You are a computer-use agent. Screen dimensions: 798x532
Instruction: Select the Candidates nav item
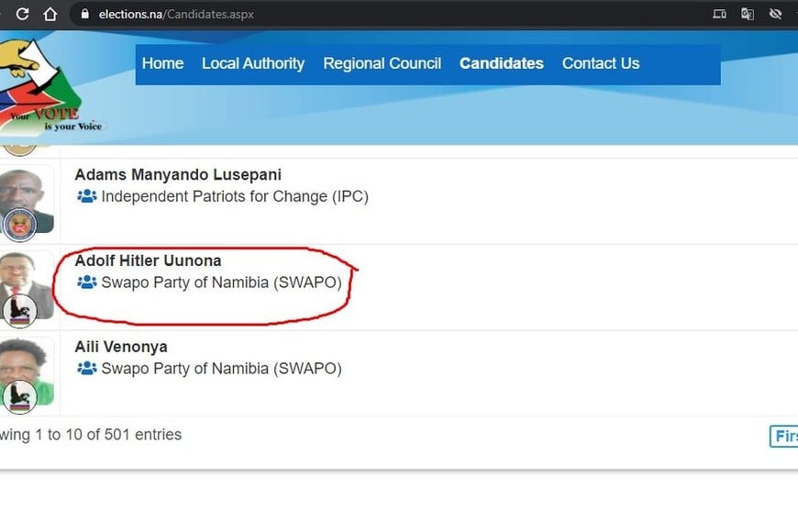pos(501,63)
